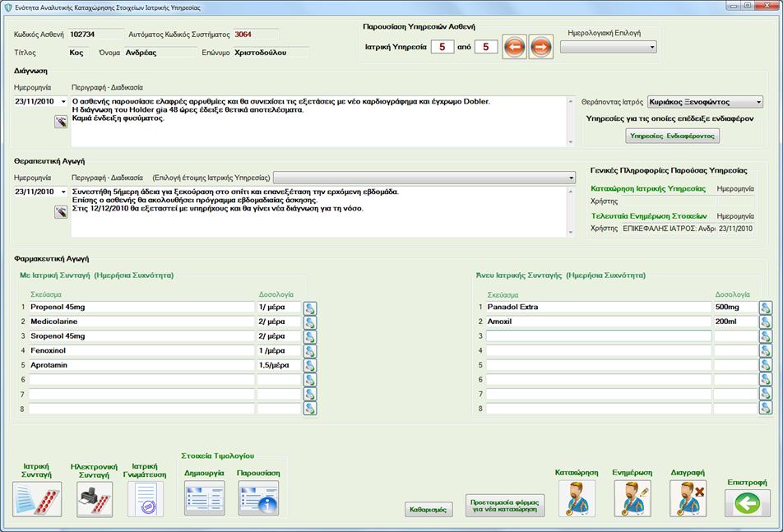The width and height of the screenshot is (783, 532).
Task: Click search icon beside Propenol 45mg
Action: pos(310,308)
